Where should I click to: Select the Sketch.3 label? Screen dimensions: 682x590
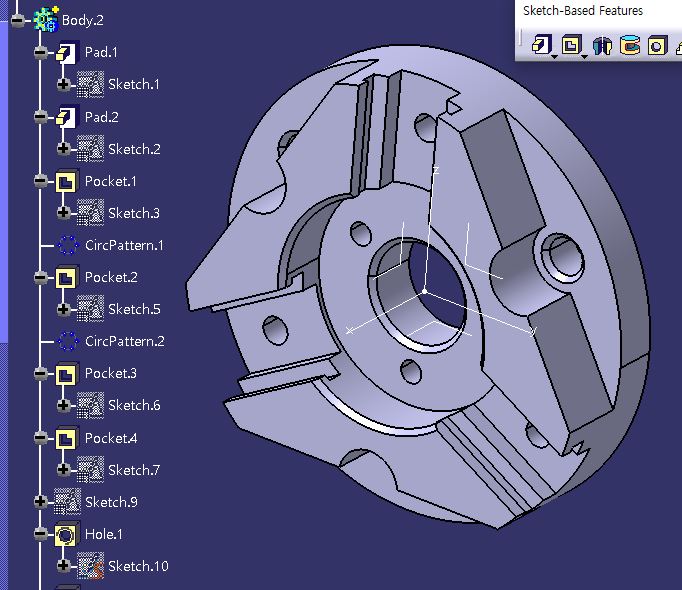134,213
